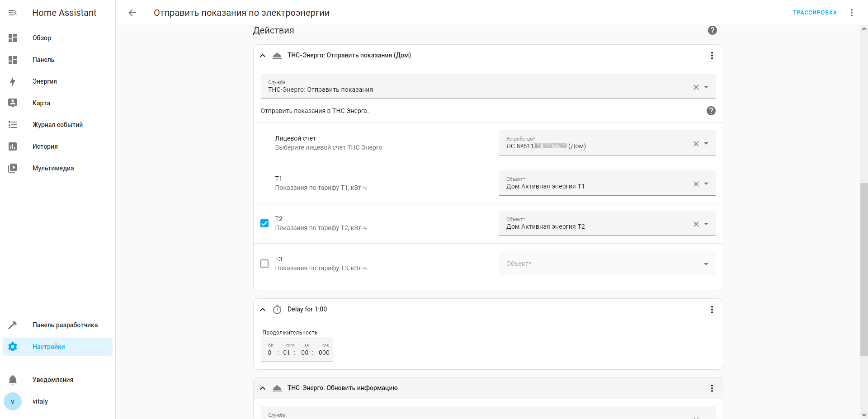The width and height of the screenshot is (868, 419).
Task: Click the page vertical scrollbar thumb
Action: point(864,269)
